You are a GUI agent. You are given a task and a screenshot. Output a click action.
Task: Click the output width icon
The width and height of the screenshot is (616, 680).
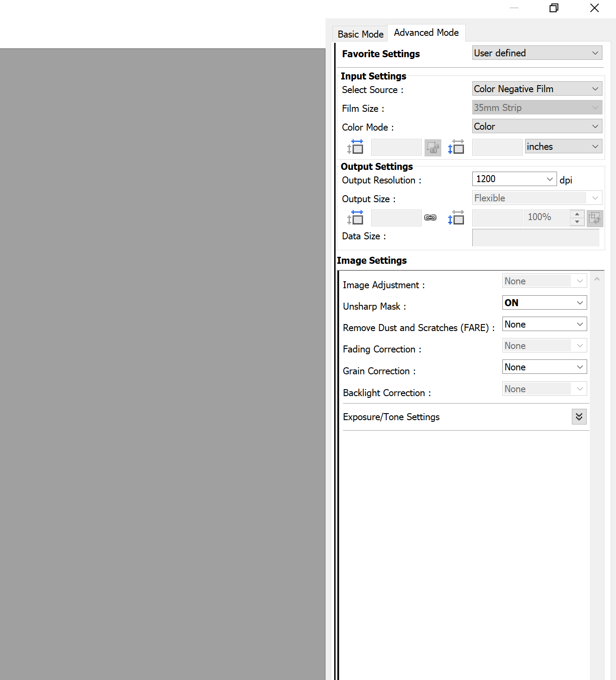pos(356,217)
